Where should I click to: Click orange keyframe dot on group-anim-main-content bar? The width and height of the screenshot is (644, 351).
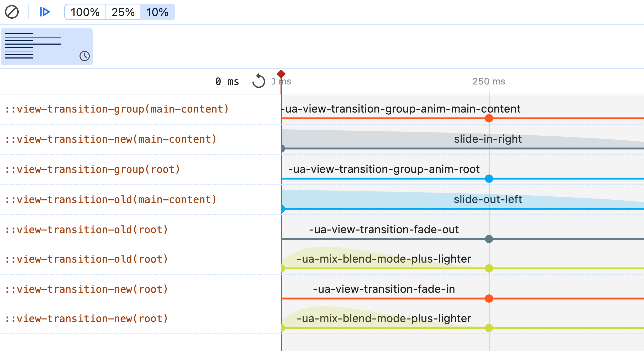(x=489, y=118)
